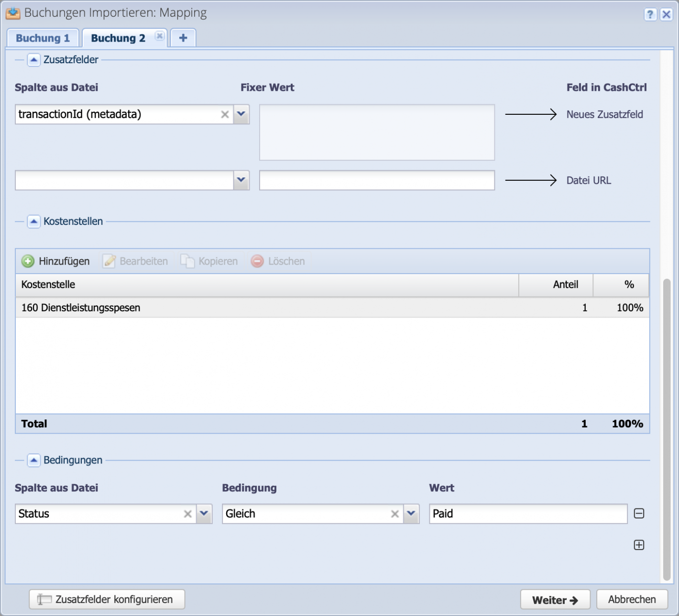
Task: Collapse the Zusatzfelder section
Action: [33, 60]
